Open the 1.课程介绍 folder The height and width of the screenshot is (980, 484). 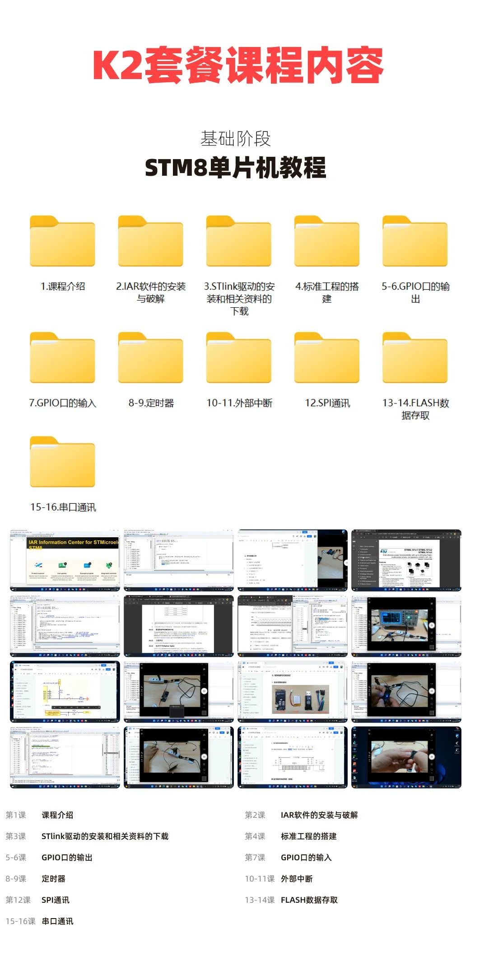point(62,242)
